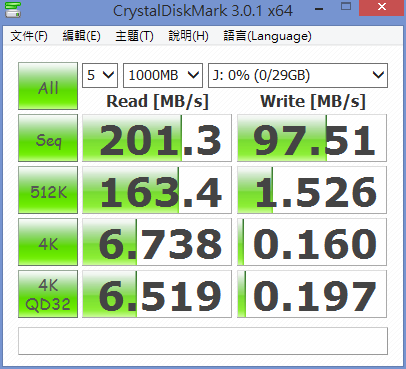Expand the test count dropdown showing 5
The height and width of the screenshot is (369, 406).
click(x=100, y=75)
